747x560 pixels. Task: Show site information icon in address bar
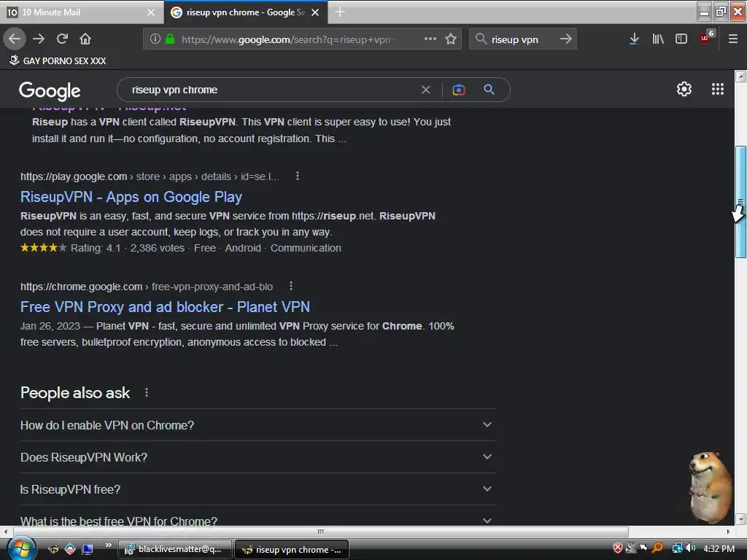[155, 39]
